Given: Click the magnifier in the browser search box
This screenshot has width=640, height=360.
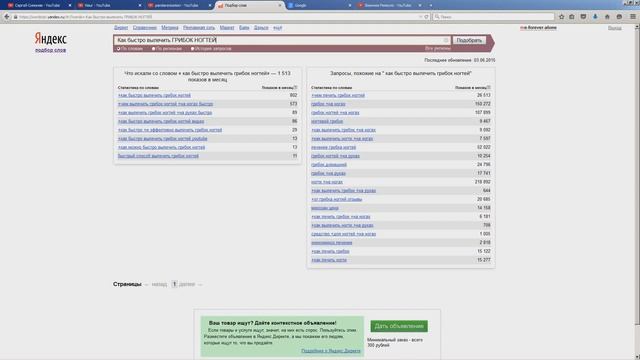Looking at the screenshot, I should point(437,17).
